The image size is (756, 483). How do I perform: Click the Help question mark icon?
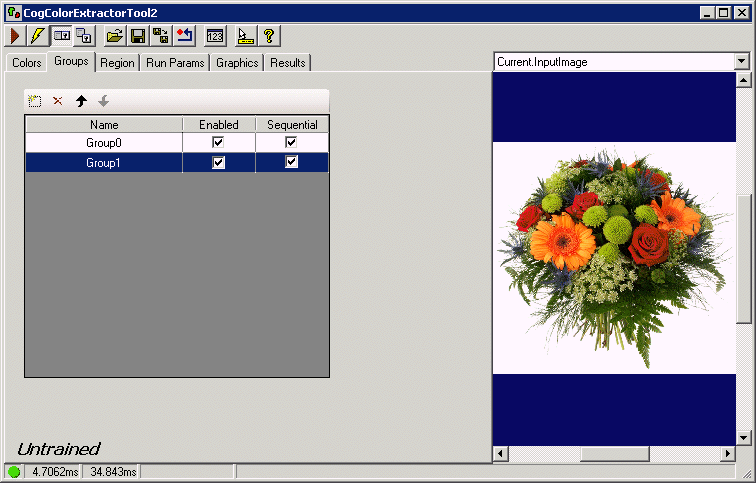(268, 36)
